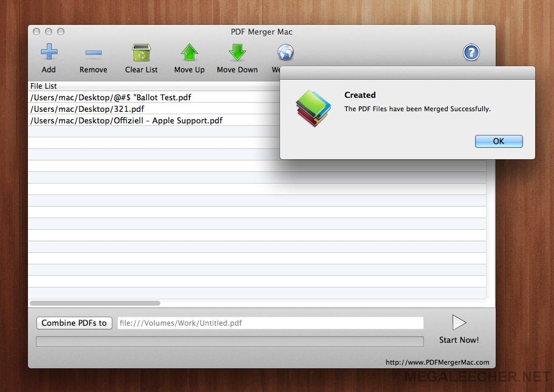Zoom the PDF Merger Mac window

[x=61, y=32]
